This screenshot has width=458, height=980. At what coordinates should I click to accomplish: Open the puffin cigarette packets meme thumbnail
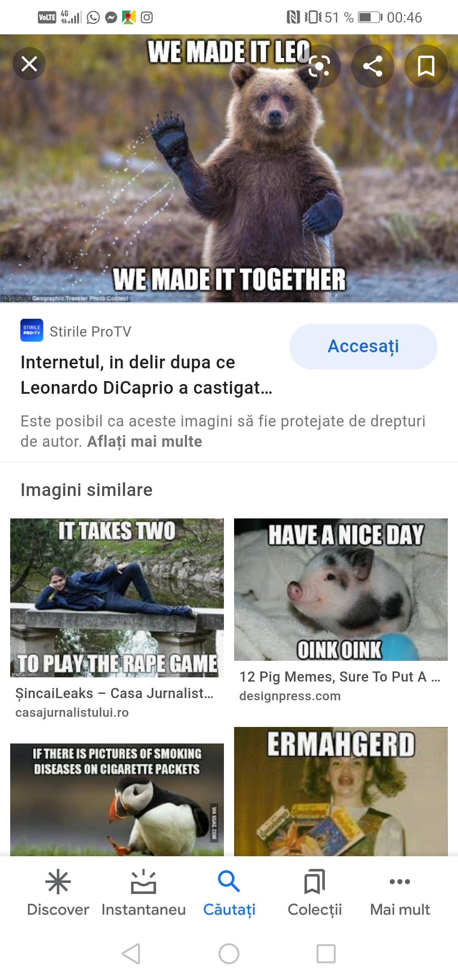[117, 799]
